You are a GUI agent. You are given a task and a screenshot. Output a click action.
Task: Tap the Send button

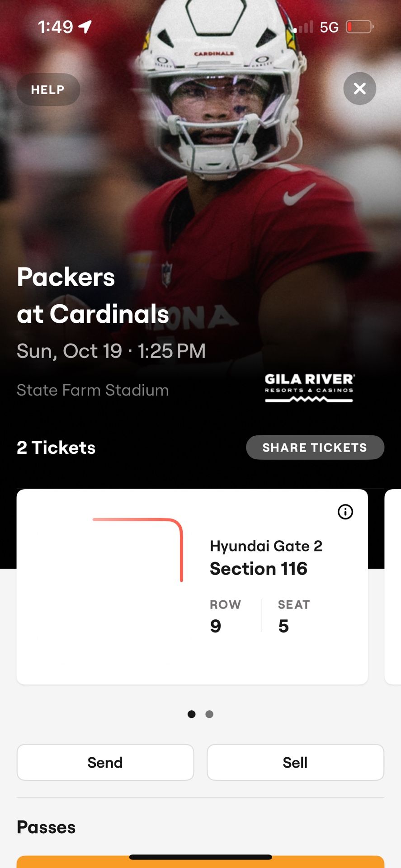click(x=105, y=762)
